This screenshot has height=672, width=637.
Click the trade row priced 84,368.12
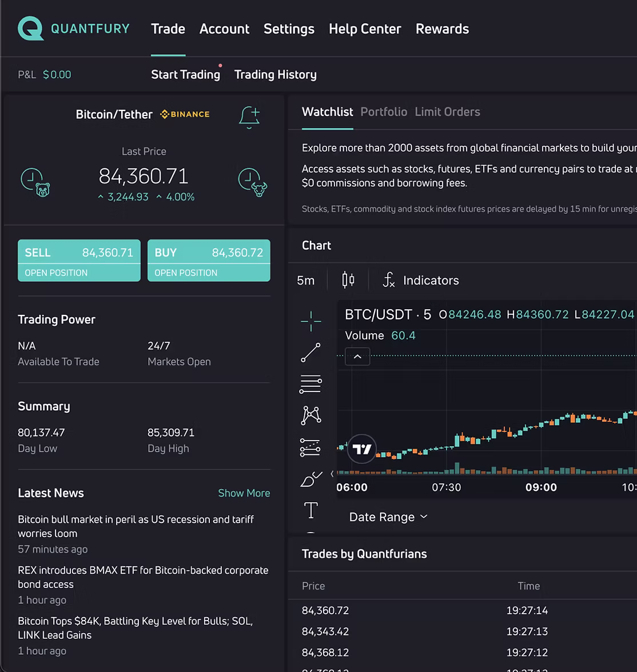[x=463, y=653]
